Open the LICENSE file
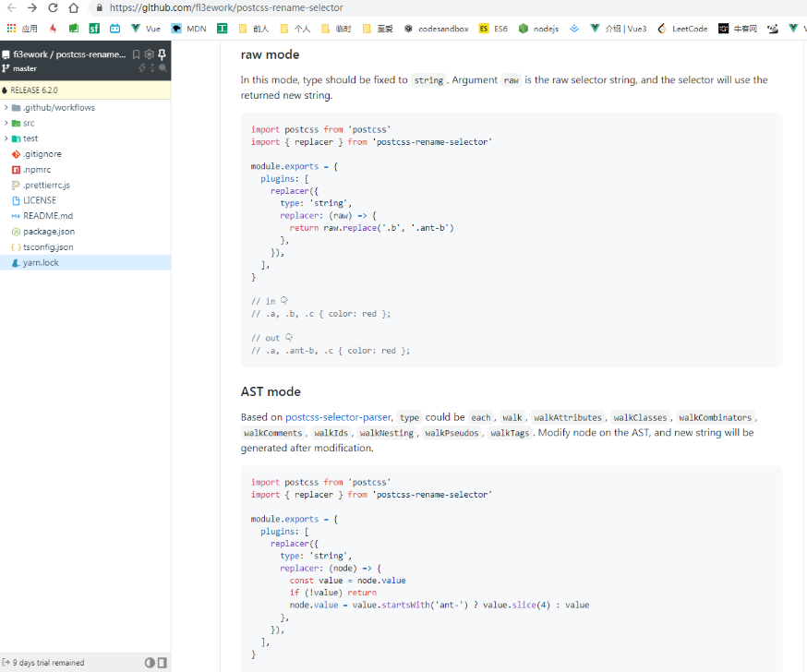Image resolution: width=807 pixels, height=672 pixels. click(86, 200)
